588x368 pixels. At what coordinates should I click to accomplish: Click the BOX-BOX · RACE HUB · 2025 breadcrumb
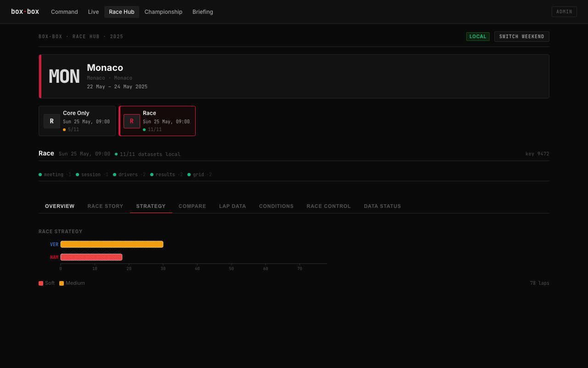(x=81, y=37)
